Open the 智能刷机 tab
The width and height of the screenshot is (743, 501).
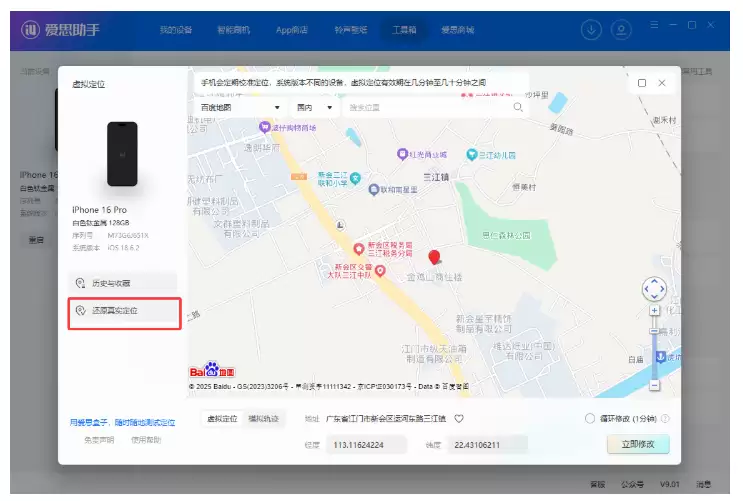[233, 30]
